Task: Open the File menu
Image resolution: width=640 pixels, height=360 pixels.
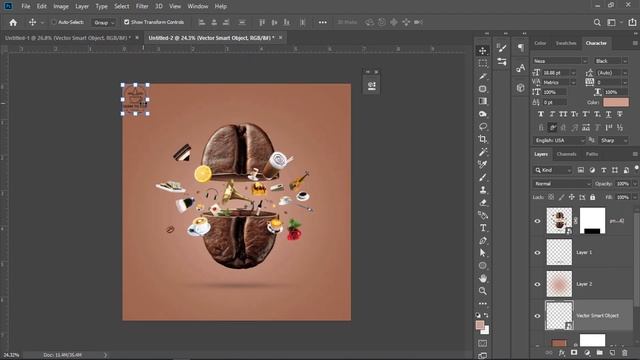Action: tap(25, 6)
